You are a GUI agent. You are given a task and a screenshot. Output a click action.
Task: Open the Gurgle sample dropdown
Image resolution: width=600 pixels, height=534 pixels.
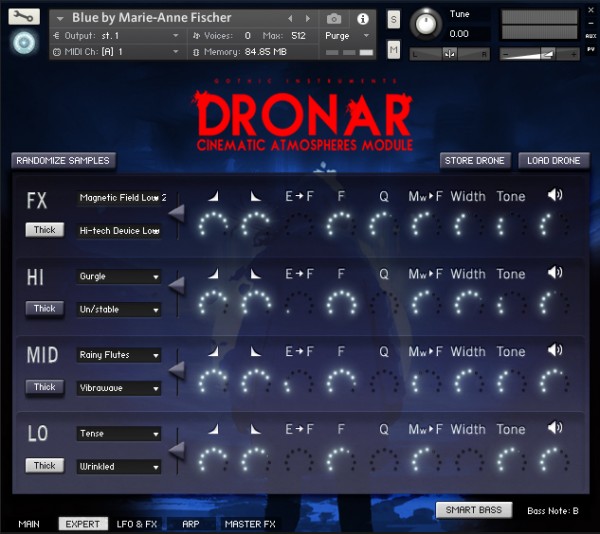click(119, 277)
